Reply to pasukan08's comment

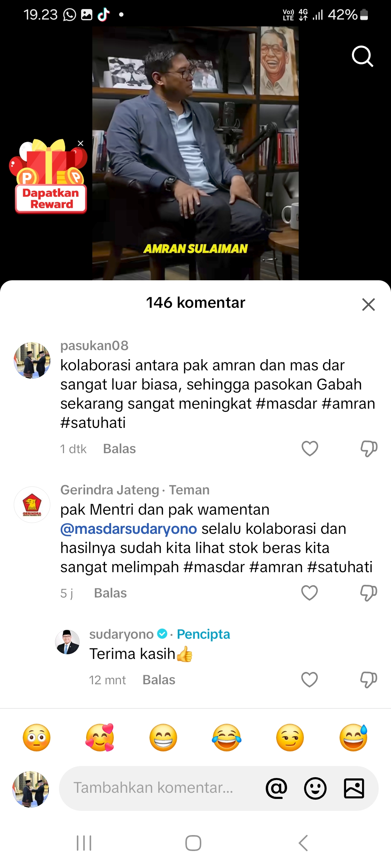[x=119, y=449]
